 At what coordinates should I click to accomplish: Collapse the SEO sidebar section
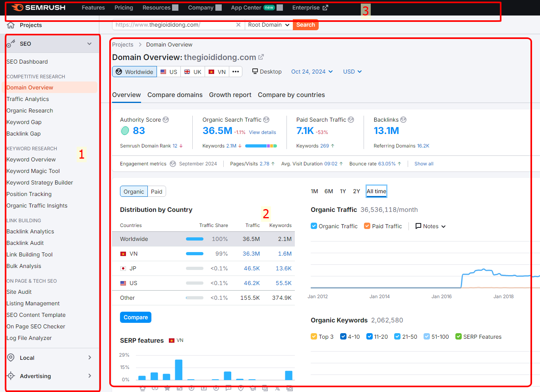tap(89, 44)
